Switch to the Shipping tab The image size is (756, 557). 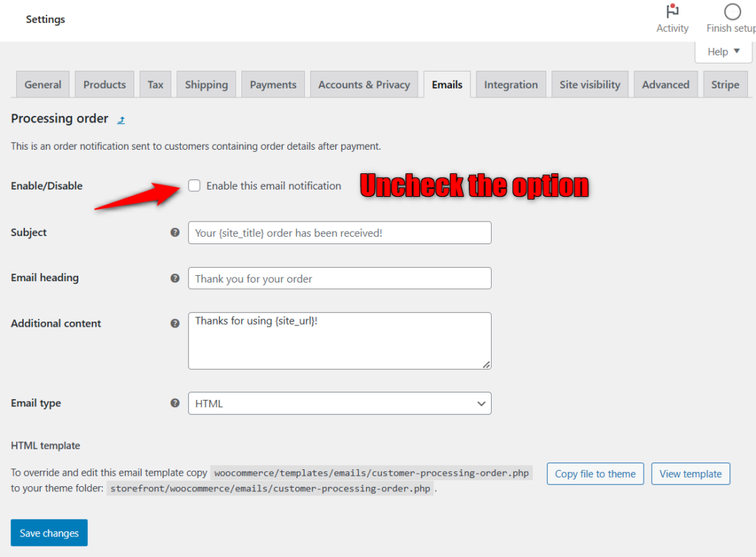(x=206, y=84)
